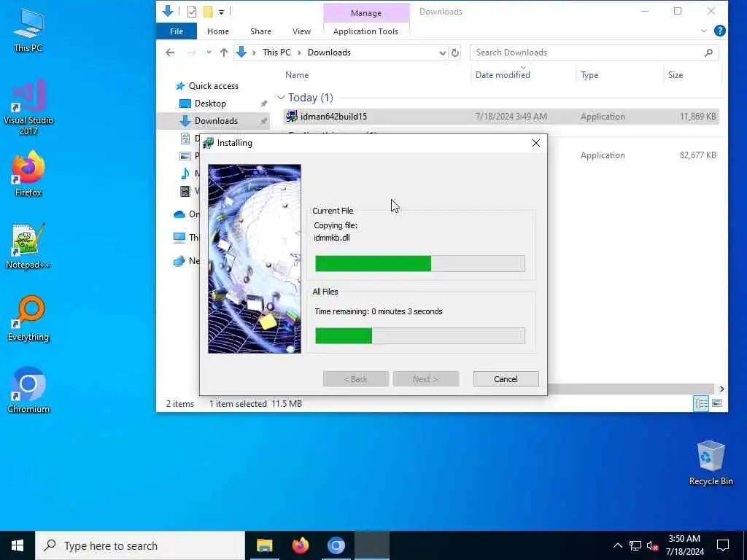Screen dimensions: 747x560
Task: Open Chromium desktop shortcut
Action: [28, 391]
